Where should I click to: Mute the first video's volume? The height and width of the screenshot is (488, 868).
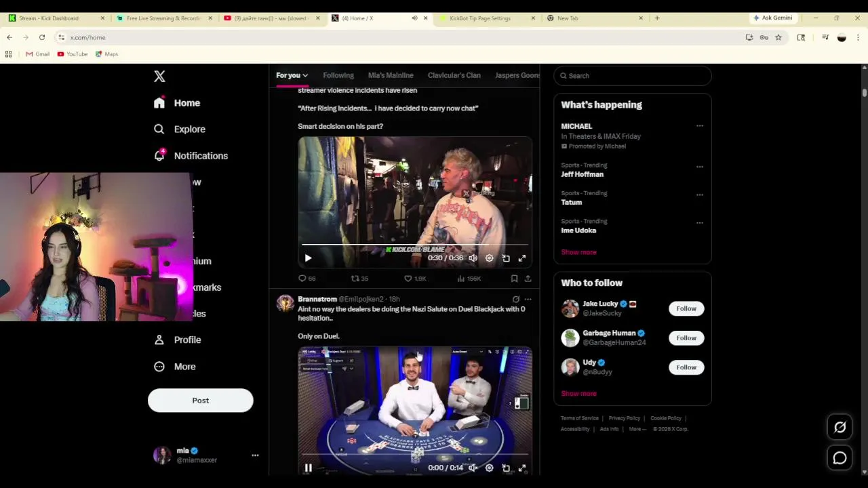tap(473, 258)
